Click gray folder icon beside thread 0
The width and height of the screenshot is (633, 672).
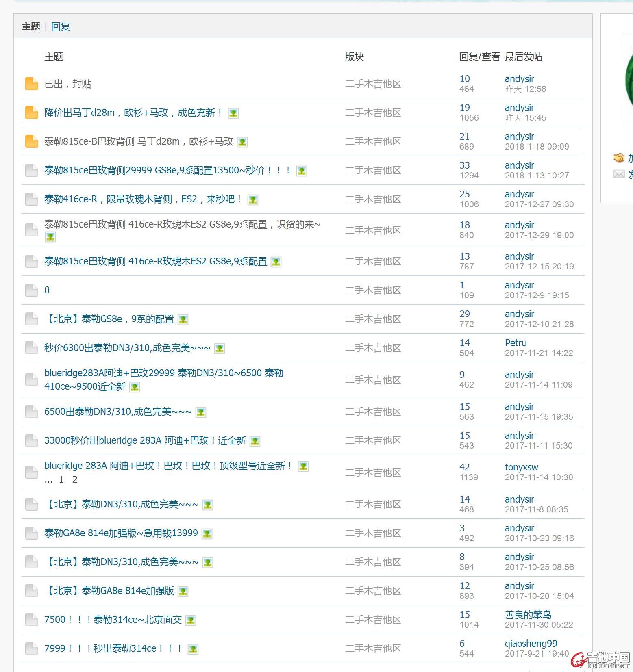(x=32, y=290)
